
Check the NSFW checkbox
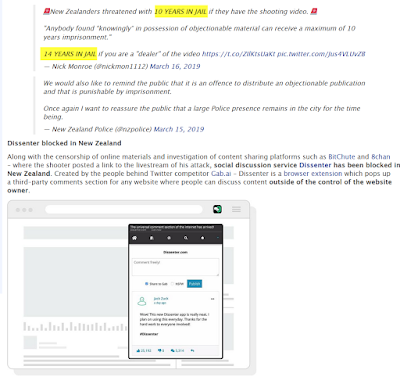tap(172, 284)
